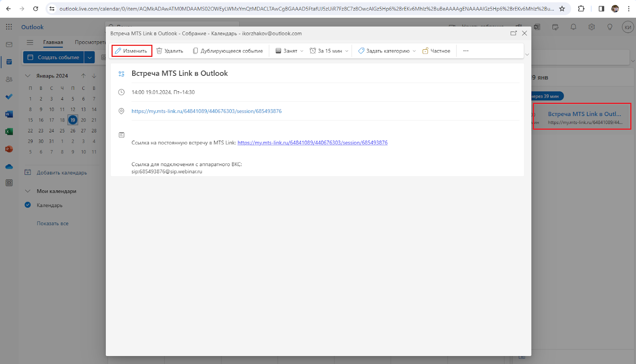Open More apps icon in sidebar
Screen dimensions: 636x364
coord(9,183)
